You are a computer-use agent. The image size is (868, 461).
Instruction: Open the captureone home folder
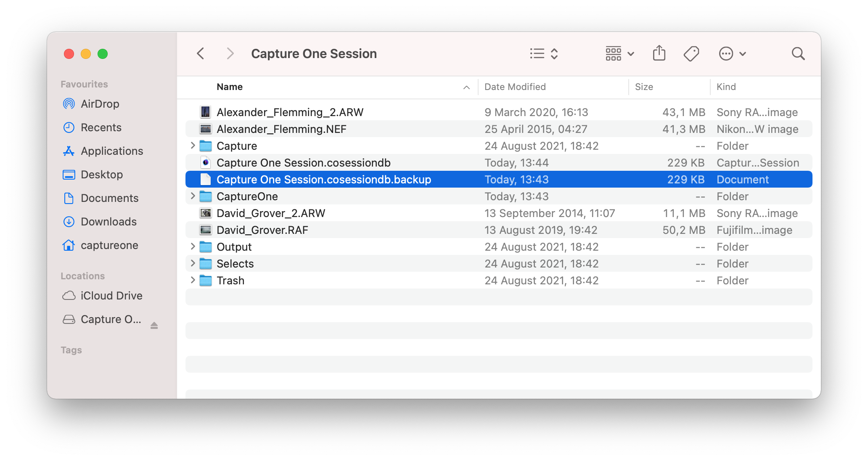(x=109, y=245)
